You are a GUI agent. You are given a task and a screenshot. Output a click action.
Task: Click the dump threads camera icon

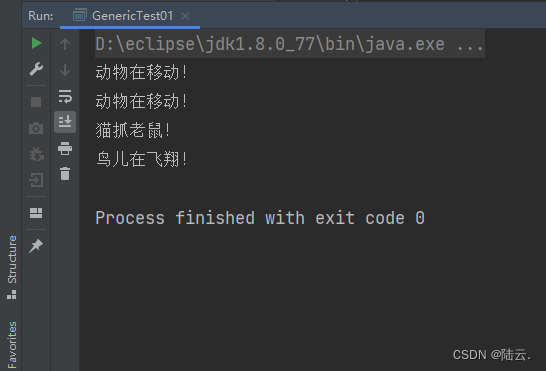[36, 128]
